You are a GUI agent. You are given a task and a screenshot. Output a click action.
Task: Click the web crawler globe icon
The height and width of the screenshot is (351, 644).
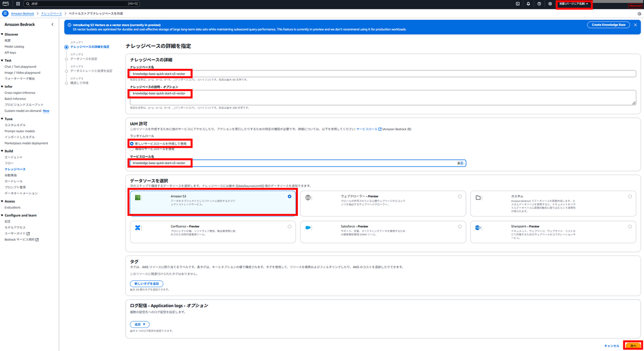tap(308, 198)
